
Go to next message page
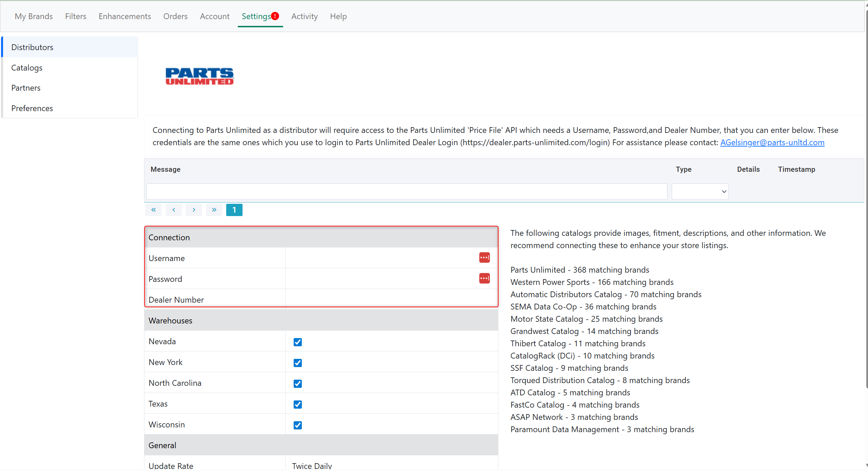[x=194, y=210]
